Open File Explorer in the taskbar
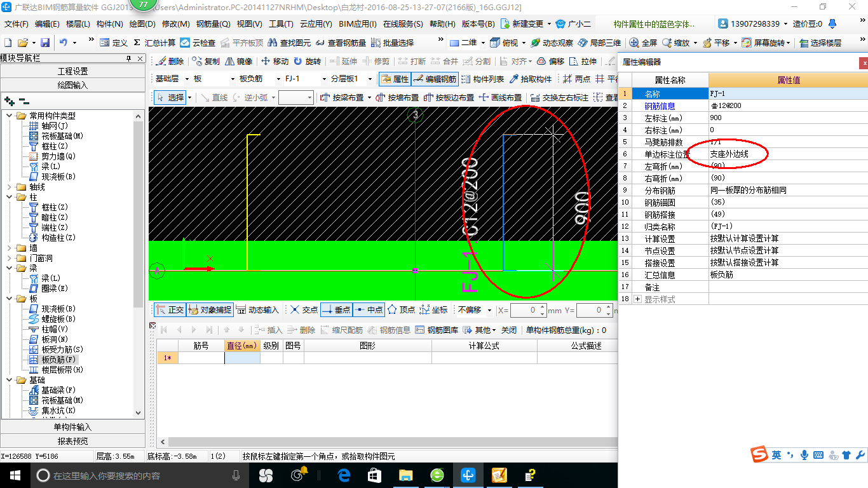The image size is (868, 488). (x=405, y=475)
